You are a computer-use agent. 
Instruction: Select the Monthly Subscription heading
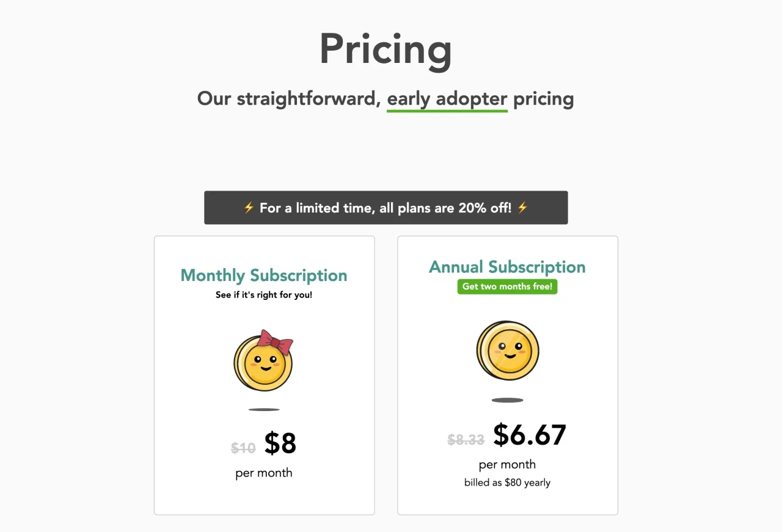pyautogui.click(x=264, y=275)
